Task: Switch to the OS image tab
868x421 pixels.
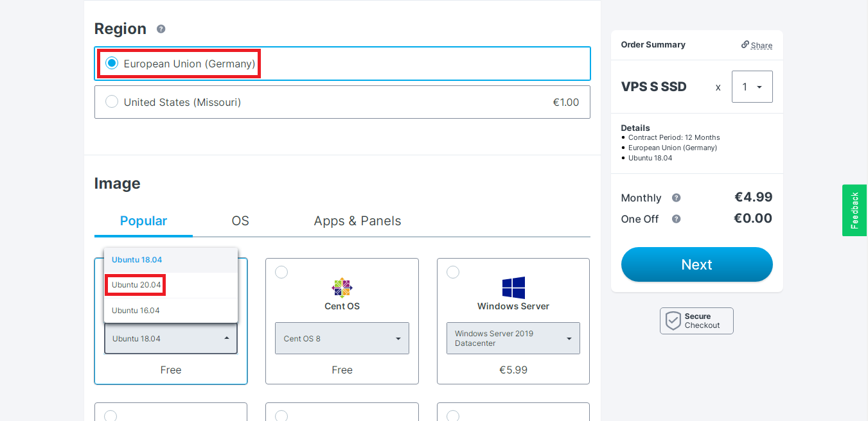Action: click(x=240, y=221)
